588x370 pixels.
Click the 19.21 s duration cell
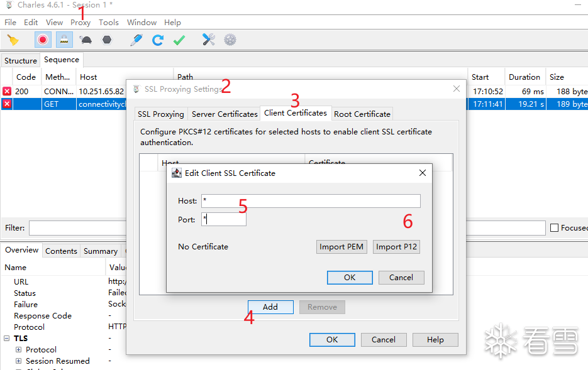click(x=531, y=104)
